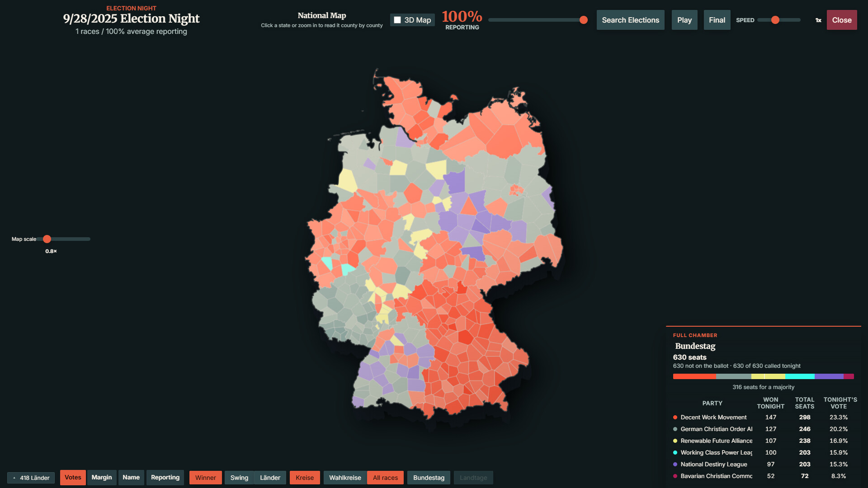This screenshot has height=488, width=868.
Task: Click the National Destiny League purple dot
Action: point(675,465)
